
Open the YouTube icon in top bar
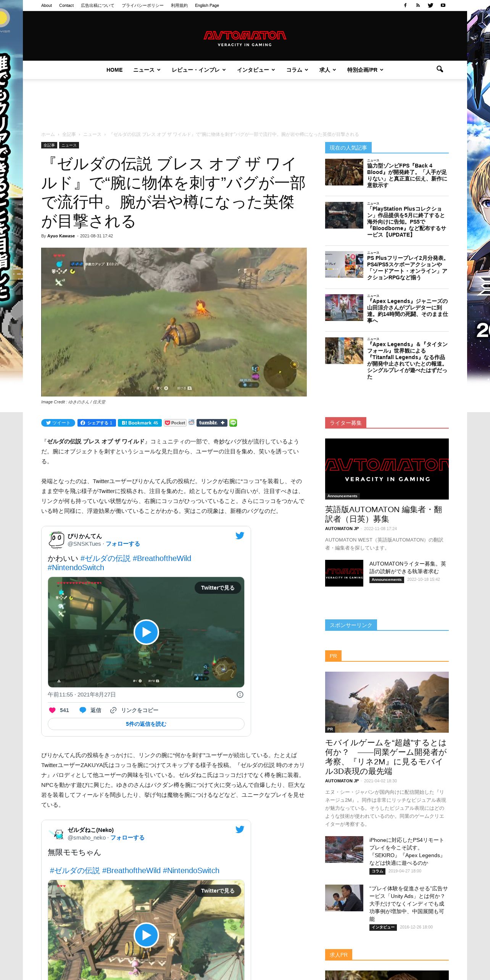click(443, 5)
